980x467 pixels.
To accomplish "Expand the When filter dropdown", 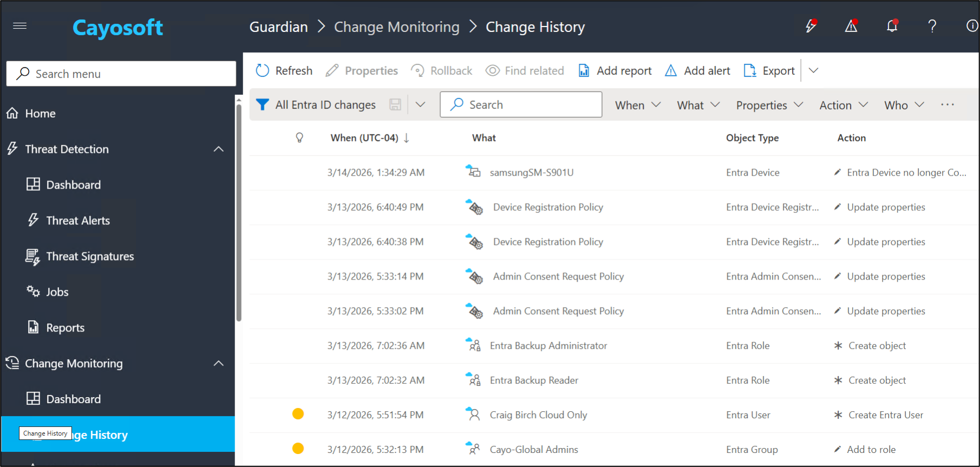I will [x=638, y=105].
